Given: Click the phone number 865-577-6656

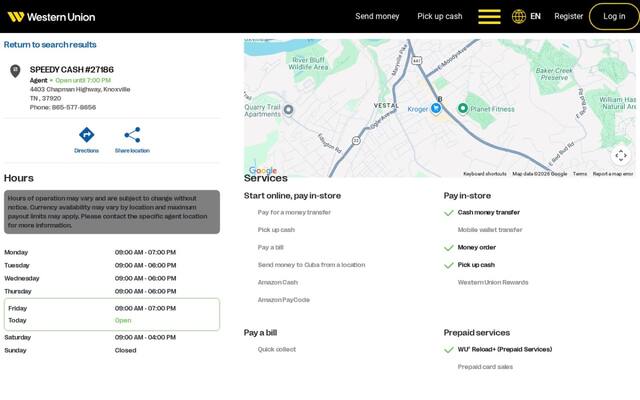Looking at the screenshot, I should pyautogui.click(x=74, y=107).
